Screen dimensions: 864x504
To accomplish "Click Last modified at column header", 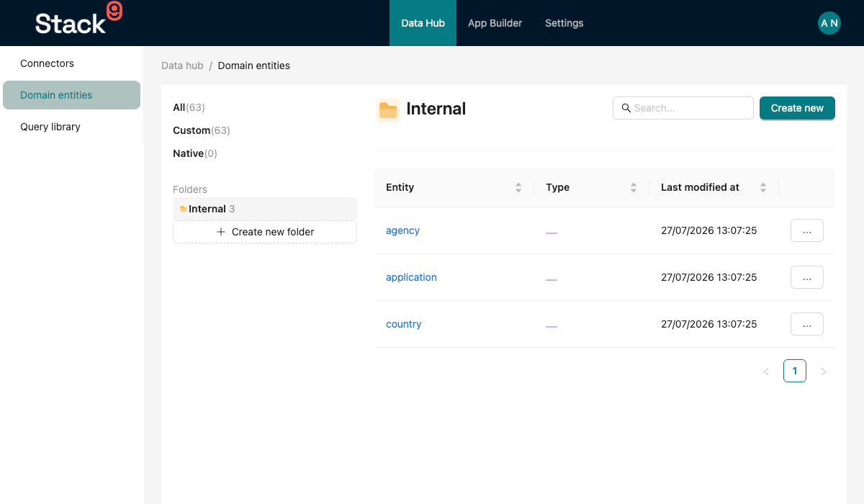I will (x=714, y=187).
